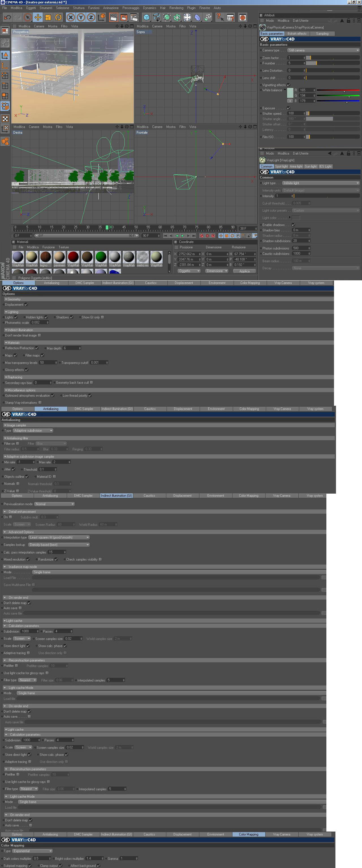362x868 pixels.
Task: Toggle the camera Exposure checkbox
Action: point(288,108)
